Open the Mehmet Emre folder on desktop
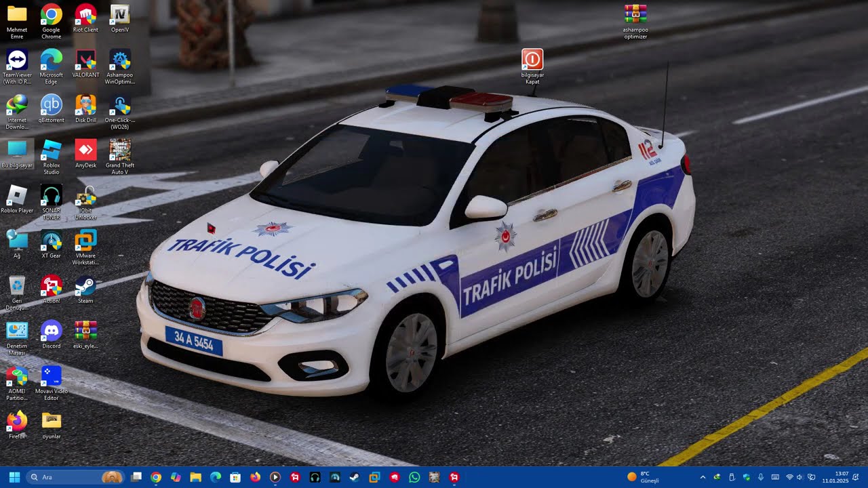 (17, 22)
